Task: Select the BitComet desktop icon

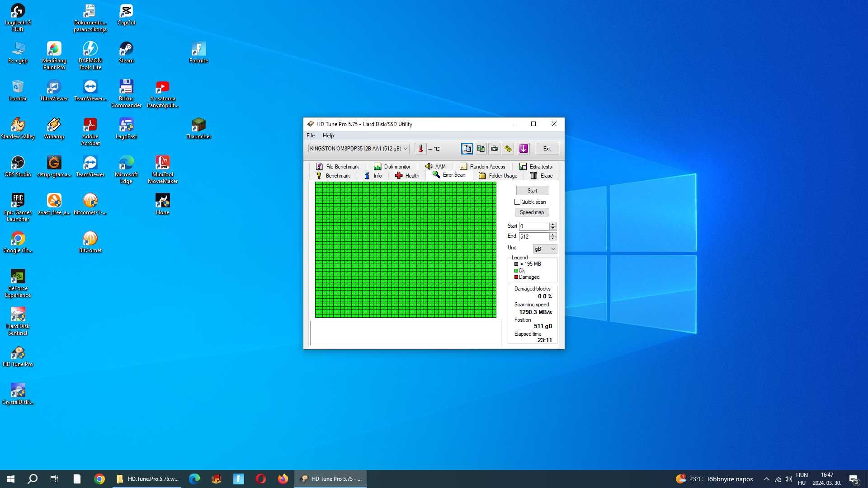Action: tap(90, 242)
